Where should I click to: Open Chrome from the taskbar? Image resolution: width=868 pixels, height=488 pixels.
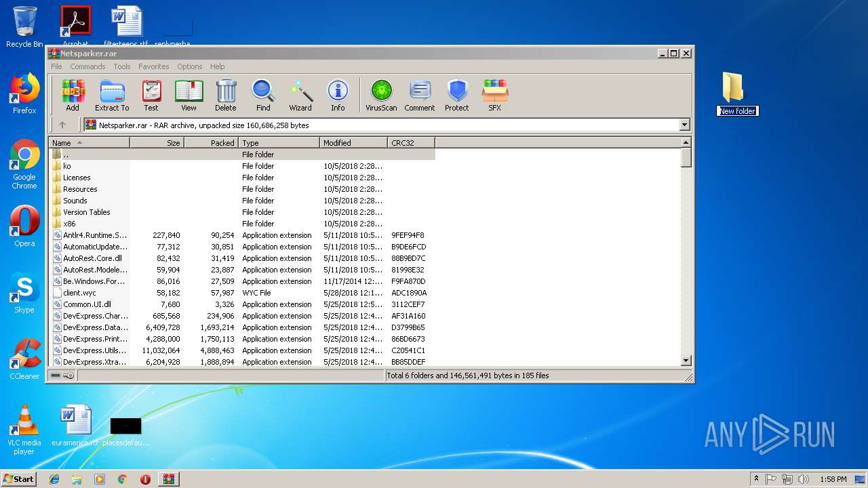point(122,479)
